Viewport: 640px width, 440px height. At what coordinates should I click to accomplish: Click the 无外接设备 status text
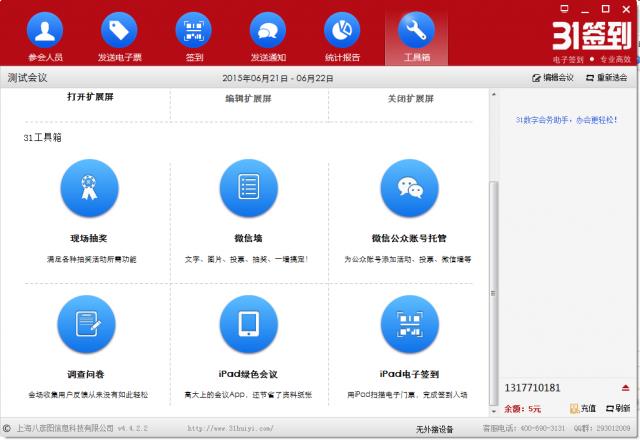click(435, 429)
